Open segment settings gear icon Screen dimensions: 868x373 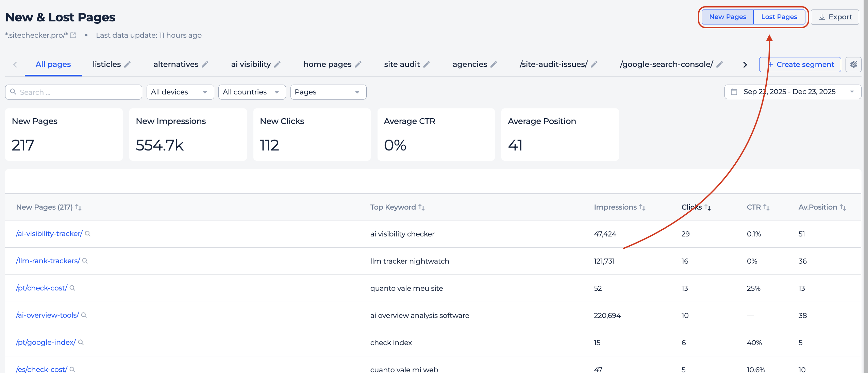pyautogui.click(x=853, y=65)
